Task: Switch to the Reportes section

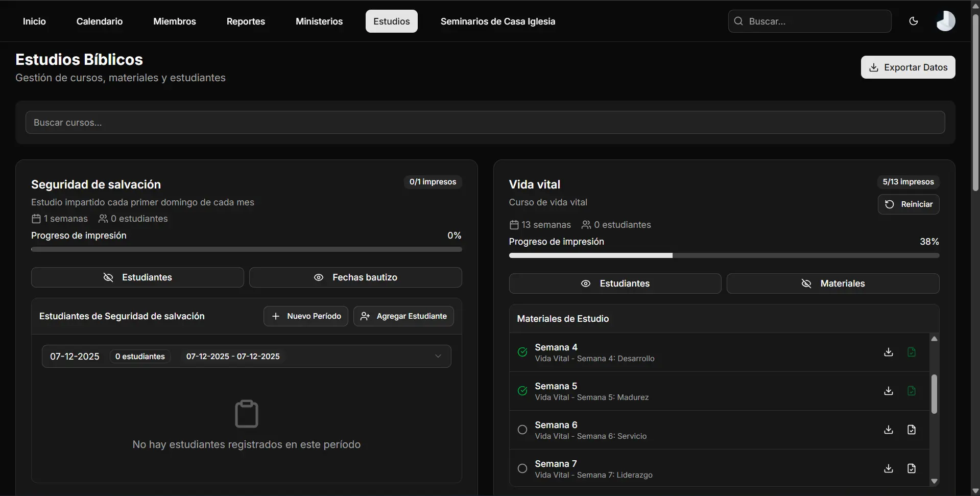Action: (245, 21)
